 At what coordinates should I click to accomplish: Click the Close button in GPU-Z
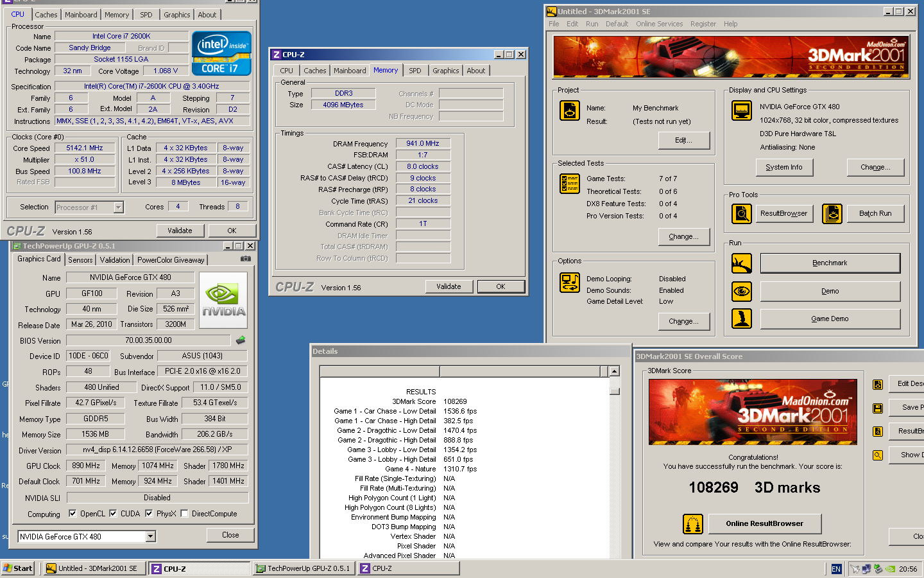pyautogui.click(x=230, y=535)
